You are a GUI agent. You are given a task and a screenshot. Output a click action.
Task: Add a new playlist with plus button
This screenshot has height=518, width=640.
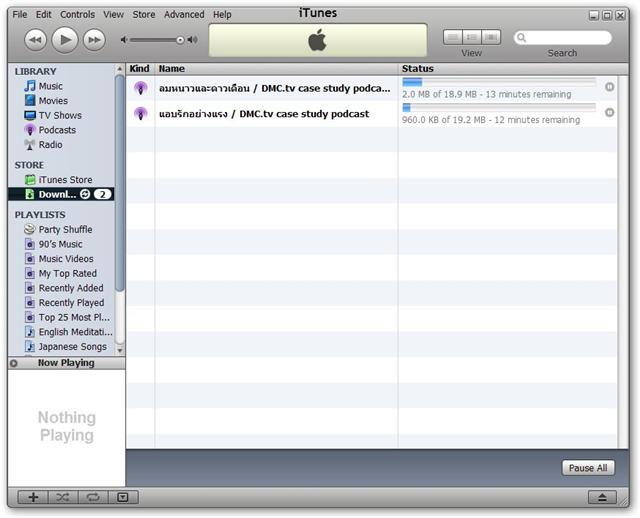coord(33,497)
